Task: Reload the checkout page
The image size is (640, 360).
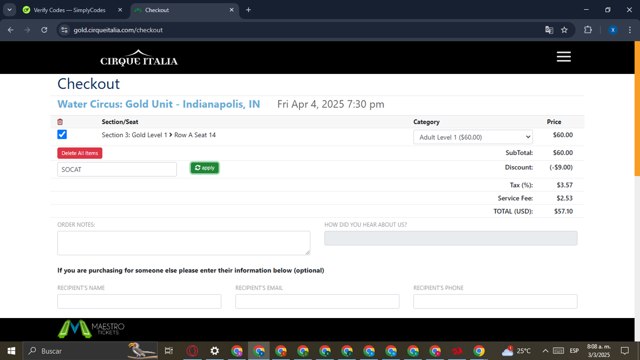Action: click(44, 30)
